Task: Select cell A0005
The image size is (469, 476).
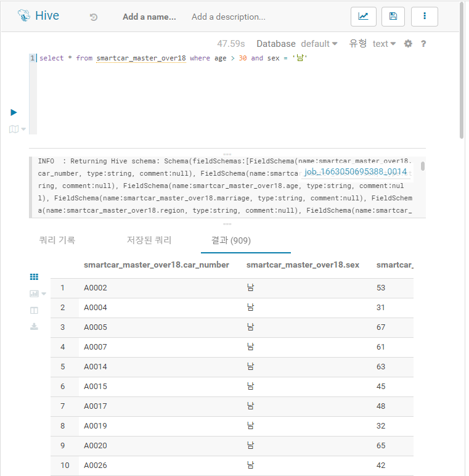Action: coord(96,327)
